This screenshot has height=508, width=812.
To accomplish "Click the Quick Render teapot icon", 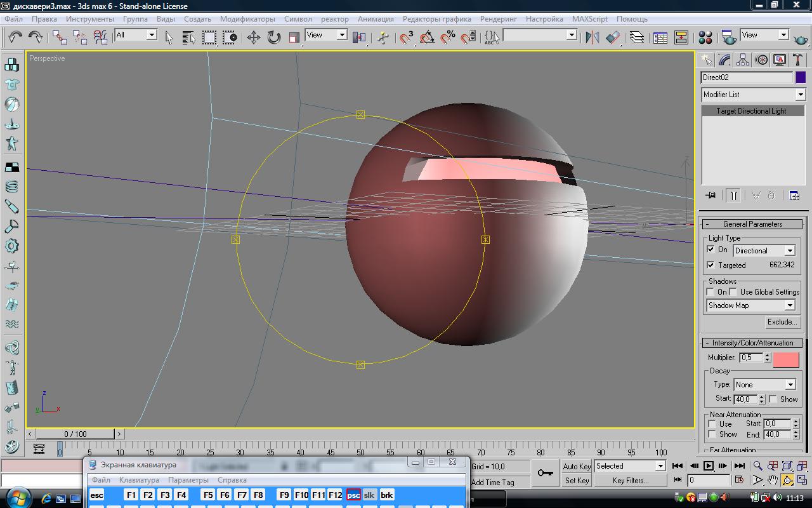I will click(801, 37).
